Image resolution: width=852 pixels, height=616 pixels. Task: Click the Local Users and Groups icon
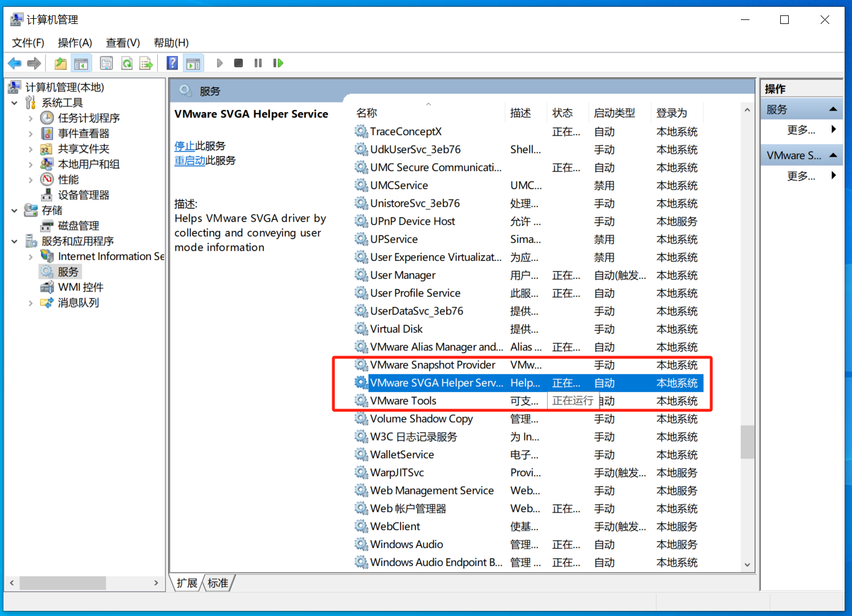[x=47, y=164]
